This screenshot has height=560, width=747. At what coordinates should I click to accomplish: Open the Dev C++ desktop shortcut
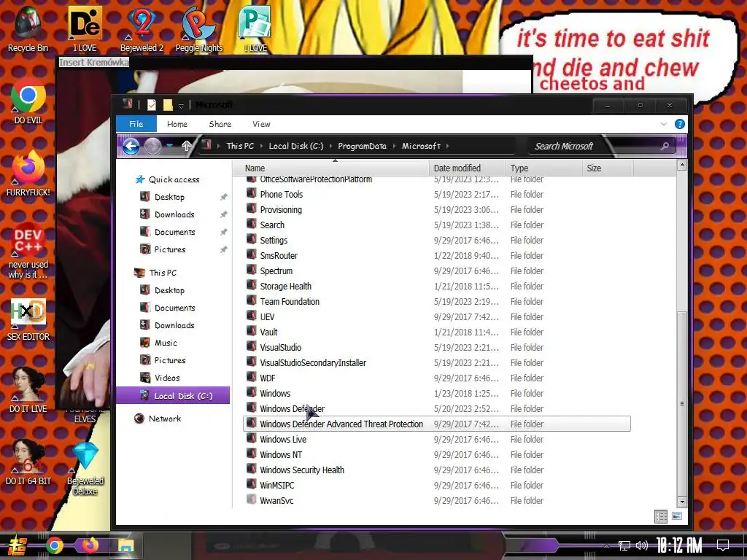pyautogui.click(x=28, y=252)
